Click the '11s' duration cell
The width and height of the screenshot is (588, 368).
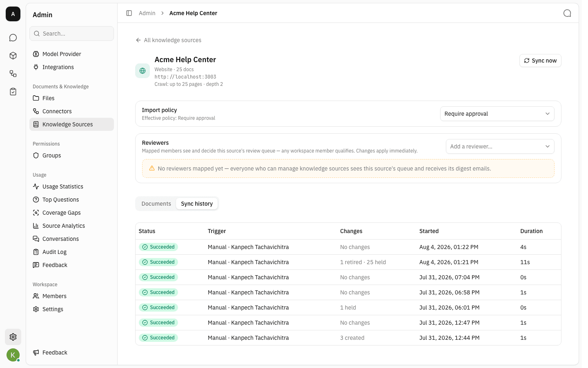pyautogui.click(x=525, y=262)
